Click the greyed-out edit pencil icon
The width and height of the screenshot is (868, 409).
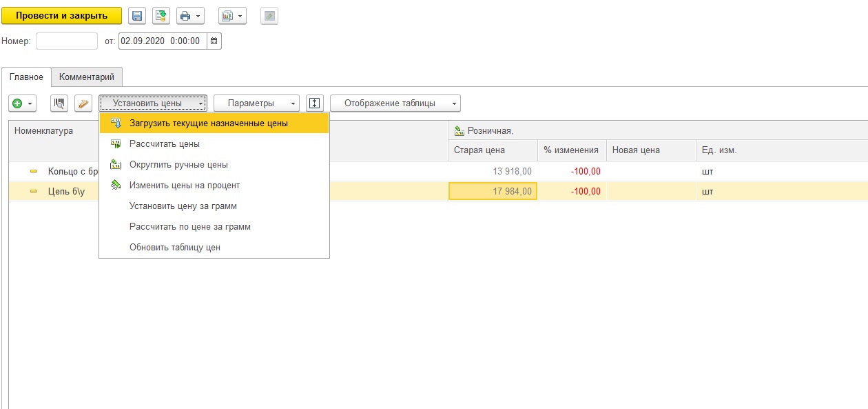click(269, 16)
